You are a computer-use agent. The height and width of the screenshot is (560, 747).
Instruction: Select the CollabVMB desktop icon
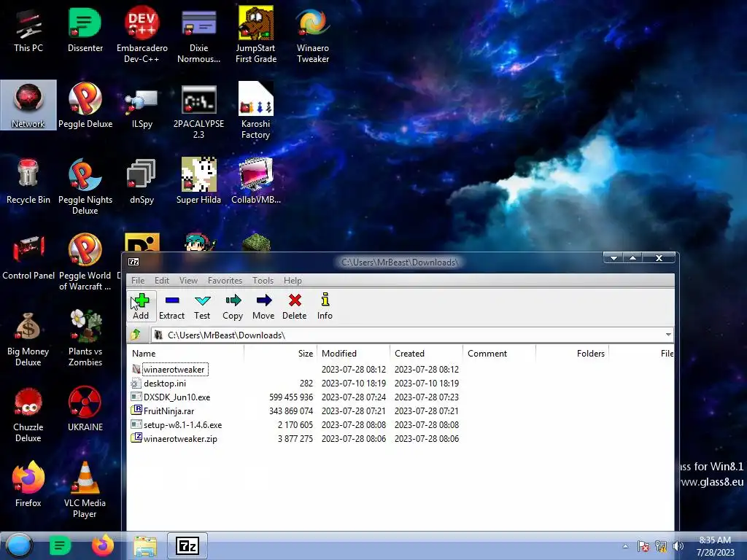(x=256, y=182)
